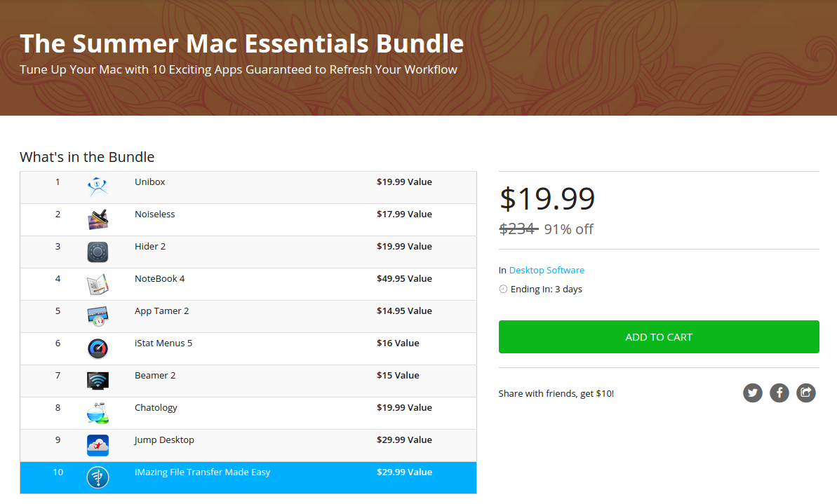Click the Unibox app icon

point(98,187)
